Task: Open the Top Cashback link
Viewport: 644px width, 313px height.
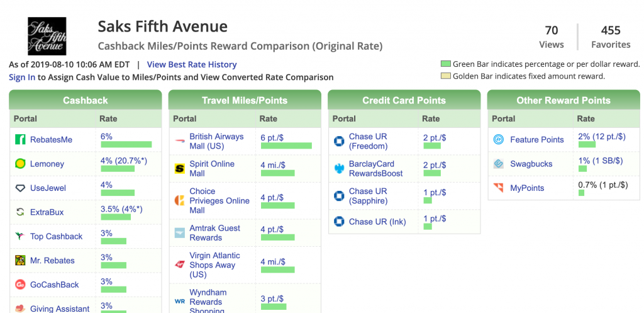Action: click(x=56, y=237)
